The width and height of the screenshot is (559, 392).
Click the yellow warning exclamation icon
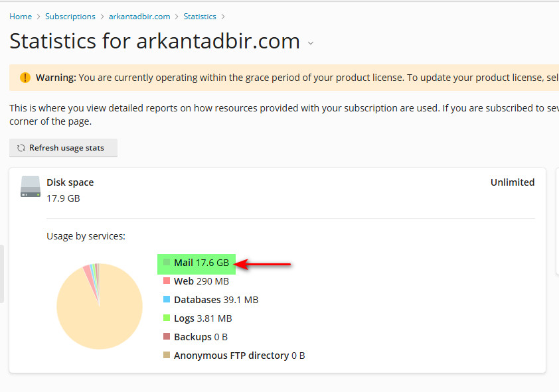click(x=25, y=78)
